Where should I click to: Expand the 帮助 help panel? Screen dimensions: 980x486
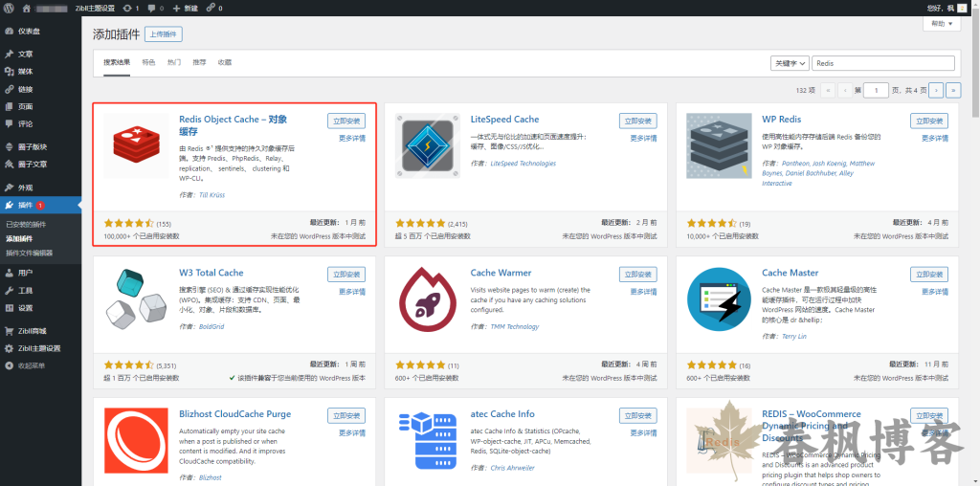[x=942, y=24]
